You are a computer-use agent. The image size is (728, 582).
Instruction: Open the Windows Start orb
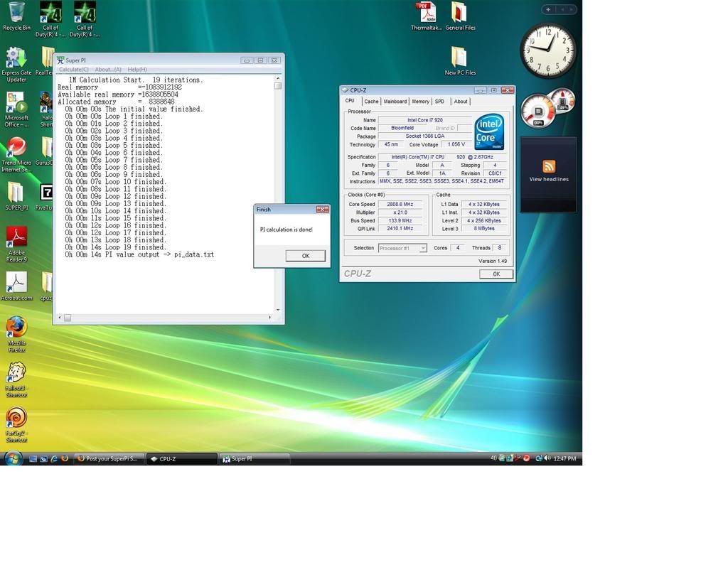point(13,458)
